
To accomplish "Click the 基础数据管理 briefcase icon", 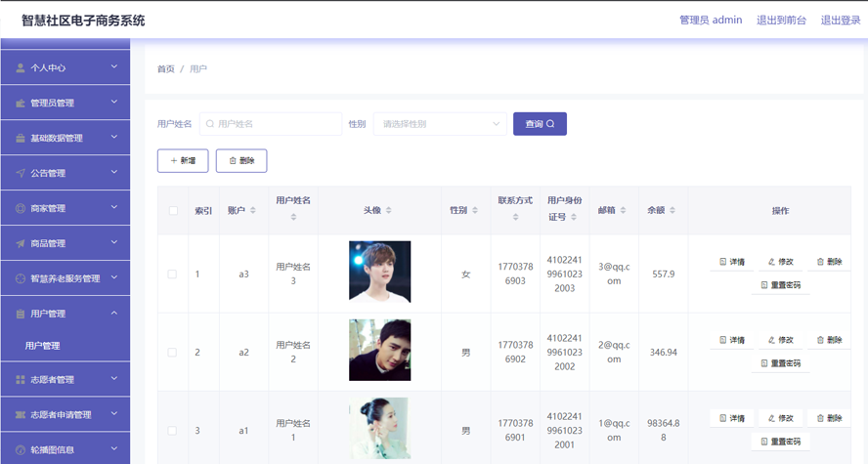I will coord(21,139).
